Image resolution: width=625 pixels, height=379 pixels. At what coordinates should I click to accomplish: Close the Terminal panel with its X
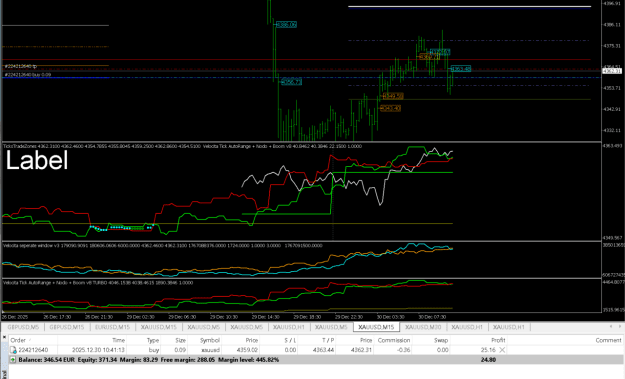pyautogui.click(x=4, y=338)
